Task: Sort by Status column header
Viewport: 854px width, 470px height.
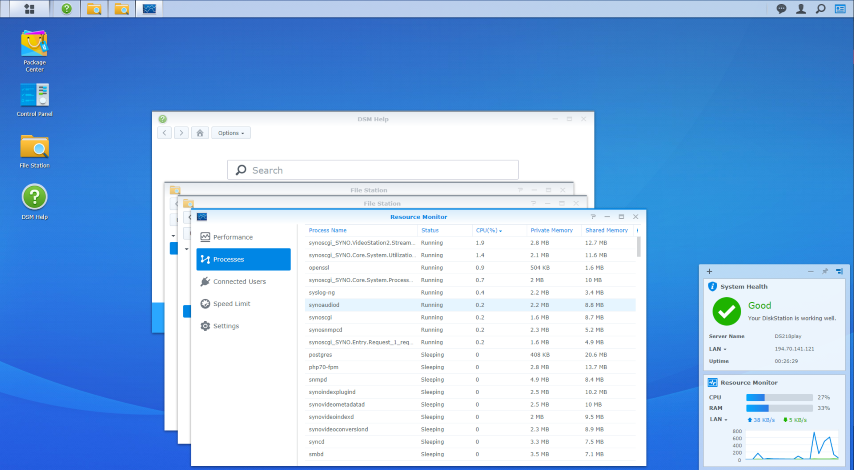Action: click(444, 230)
